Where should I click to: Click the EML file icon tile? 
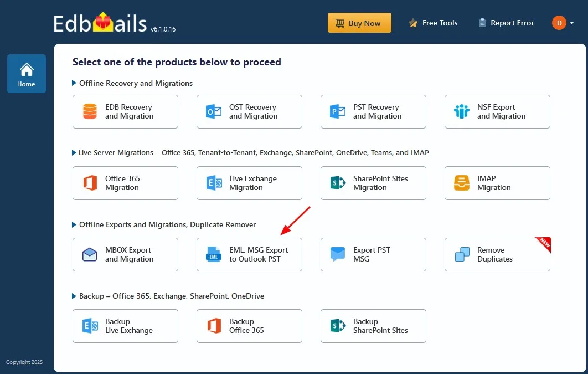pos(213,254)
